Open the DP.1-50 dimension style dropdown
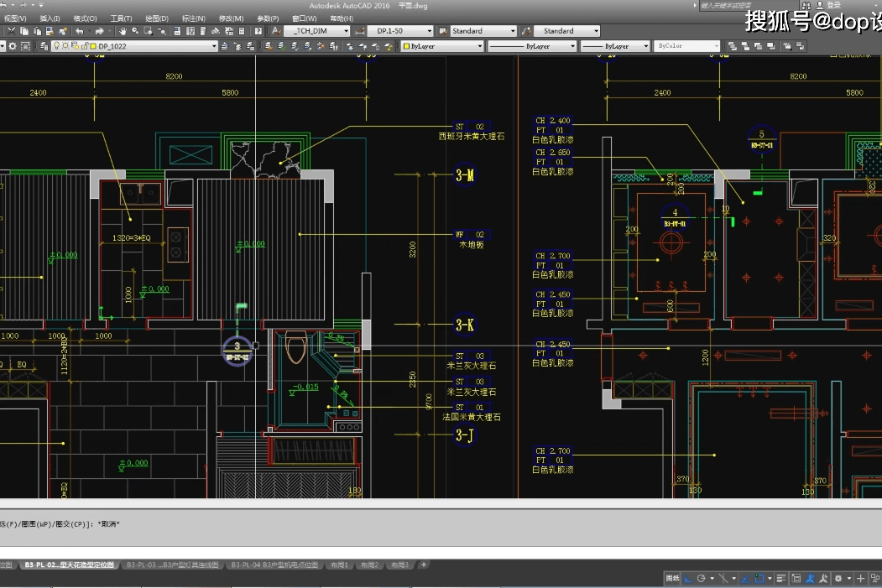 [400, 31]
